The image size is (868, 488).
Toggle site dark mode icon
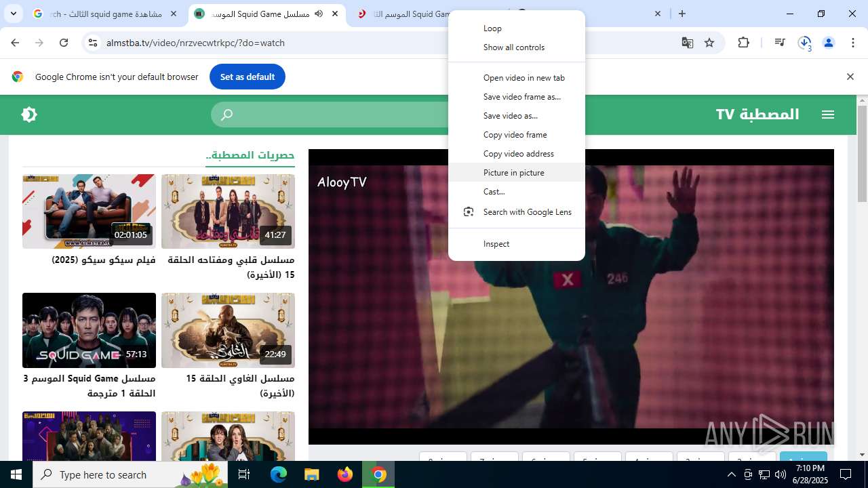point(29,115)
